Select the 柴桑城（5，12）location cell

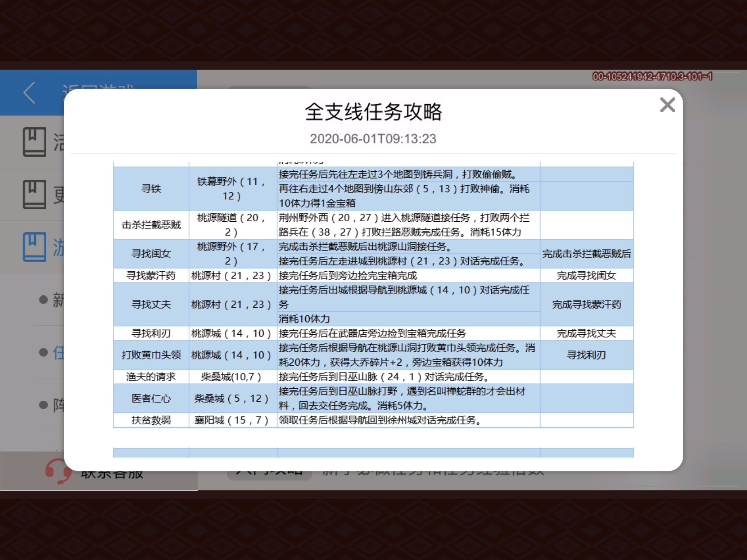(233, 398)
